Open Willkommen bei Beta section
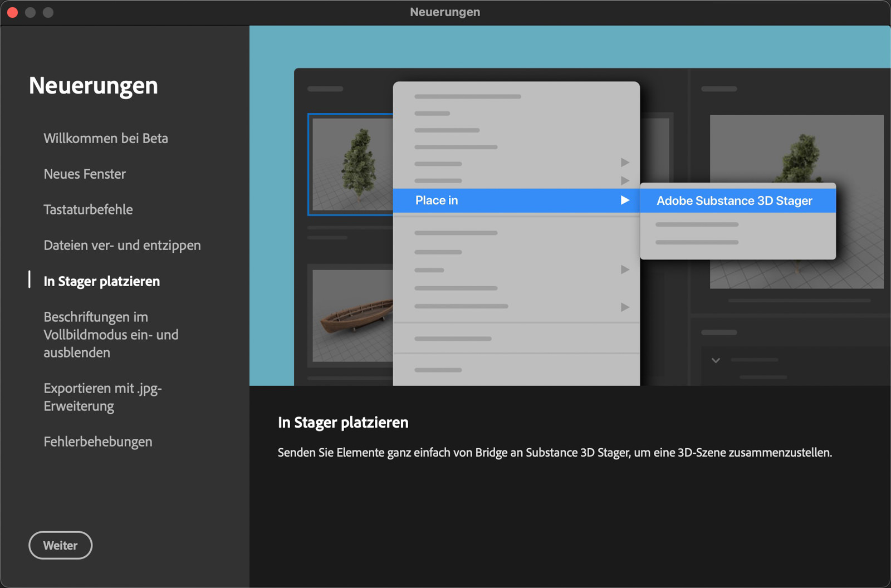891x588 pixels. [106, 138]
